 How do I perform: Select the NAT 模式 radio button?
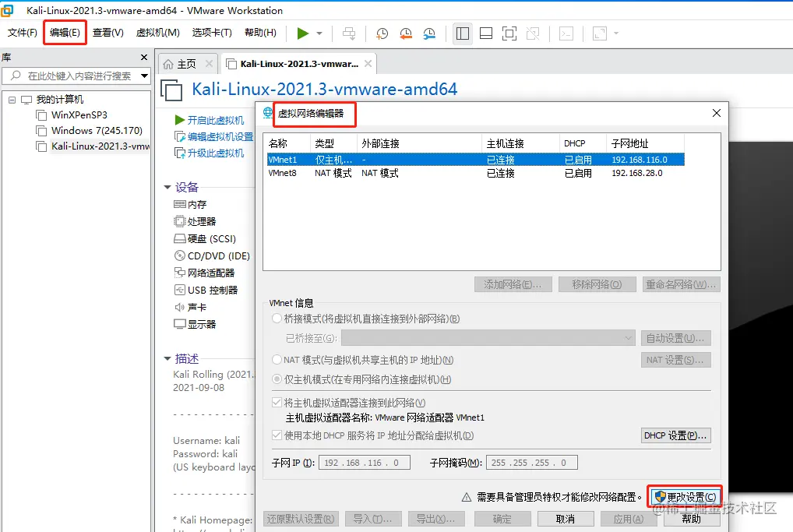point(277,360)
